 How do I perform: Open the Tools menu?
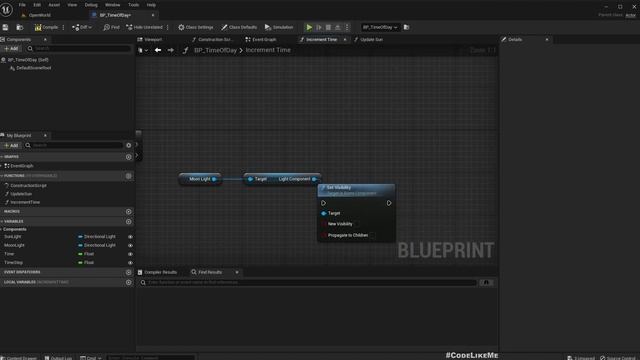click(x=133, y=5)
